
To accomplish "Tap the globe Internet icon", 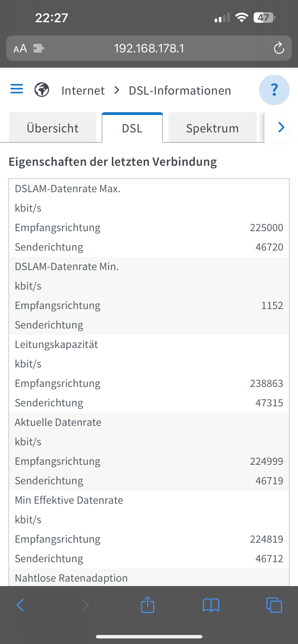I will [x=42, y=90].
